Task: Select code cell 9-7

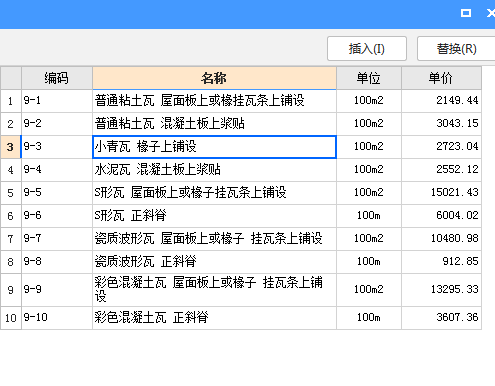Action: pyautogui.click(x=57, y=239)
